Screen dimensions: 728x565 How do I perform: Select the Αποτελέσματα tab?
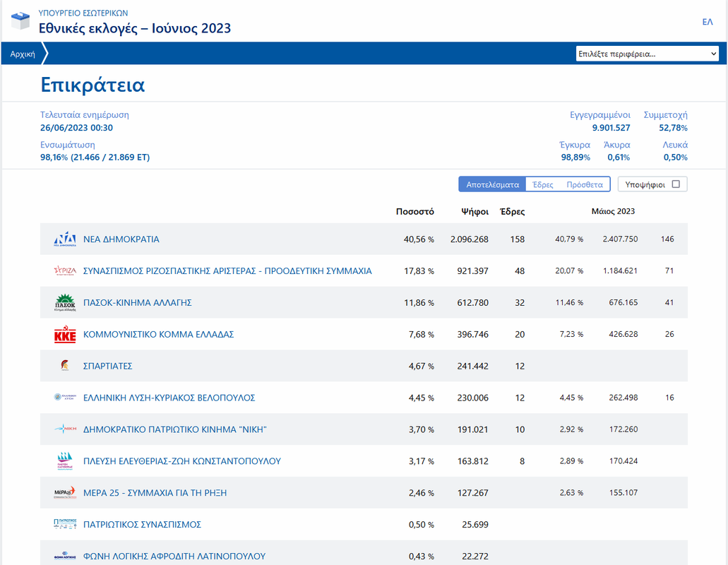pos(492,184)
